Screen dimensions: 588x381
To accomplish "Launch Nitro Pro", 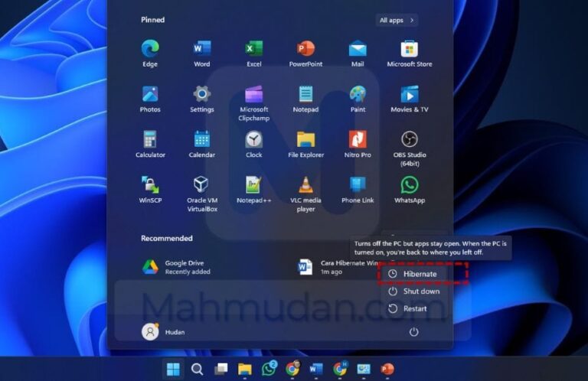I will pos(358,144).
